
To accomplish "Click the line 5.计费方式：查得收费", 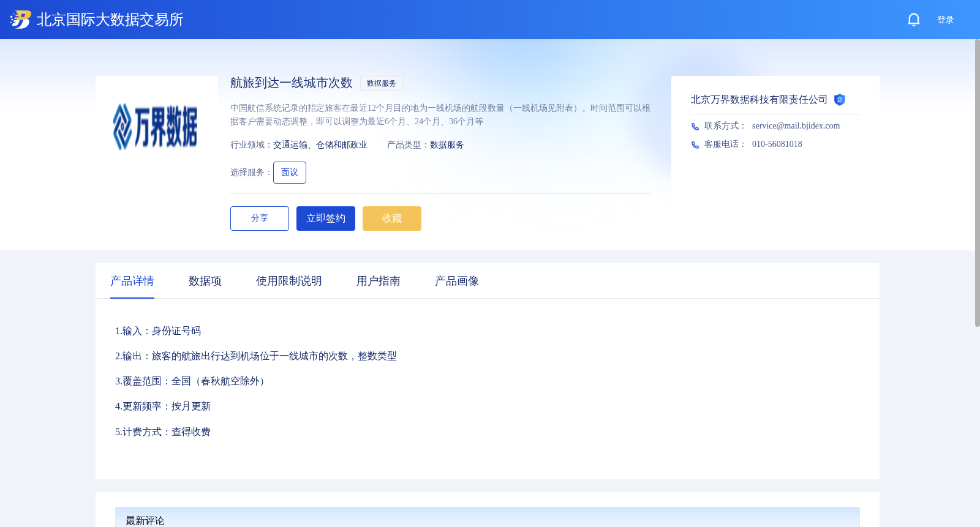I will tap(163, 432).
